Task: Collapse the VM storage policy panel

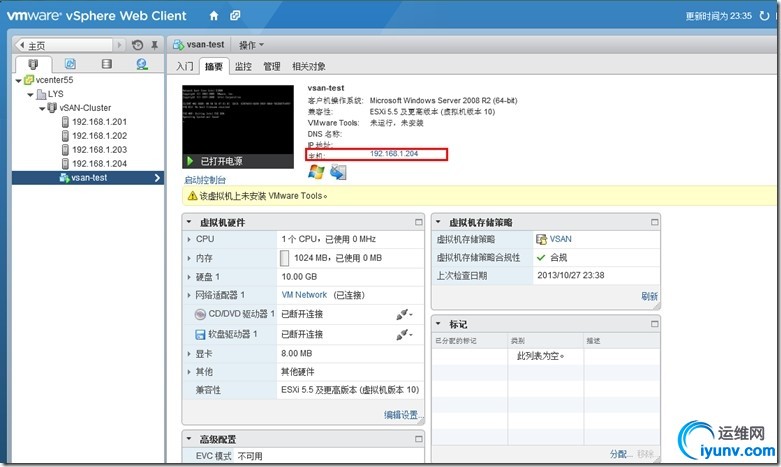Action: pos(438,222)
